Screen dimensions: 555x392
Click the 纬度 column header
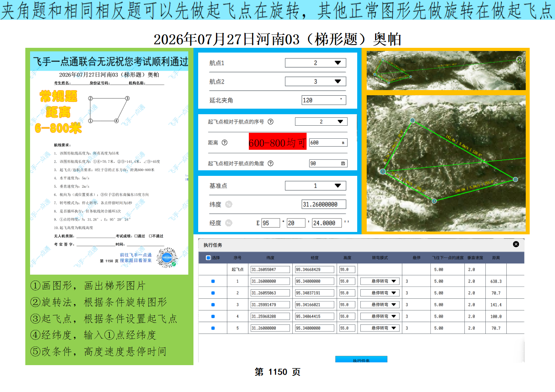point(270,258)
